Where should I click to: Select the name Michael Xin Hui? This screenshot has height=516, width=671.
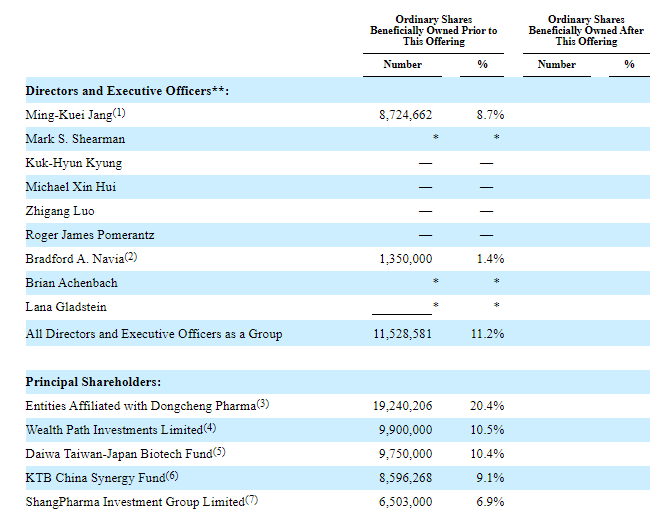tap(71, 187)
